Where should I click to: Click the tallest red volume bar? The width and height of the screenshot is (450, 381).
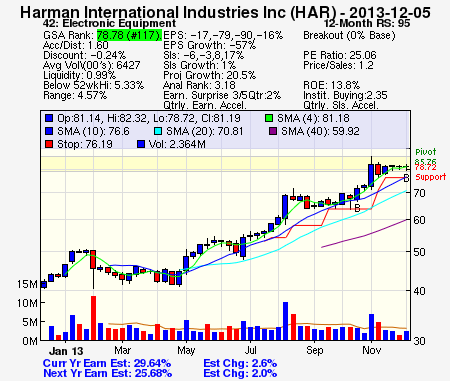point(93,318)
